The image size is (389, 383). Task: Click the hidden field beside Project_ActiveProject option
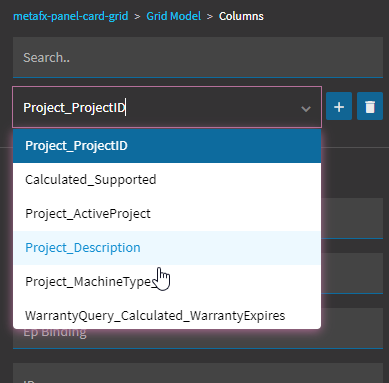(352, 218)
